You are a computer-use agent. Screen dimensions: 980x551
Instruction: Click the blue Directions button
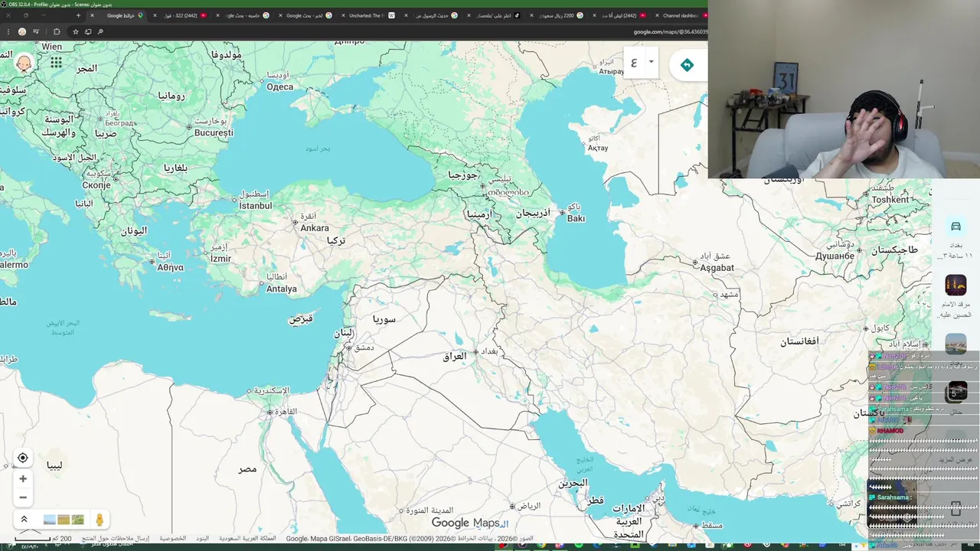click(x=687, y=65)
